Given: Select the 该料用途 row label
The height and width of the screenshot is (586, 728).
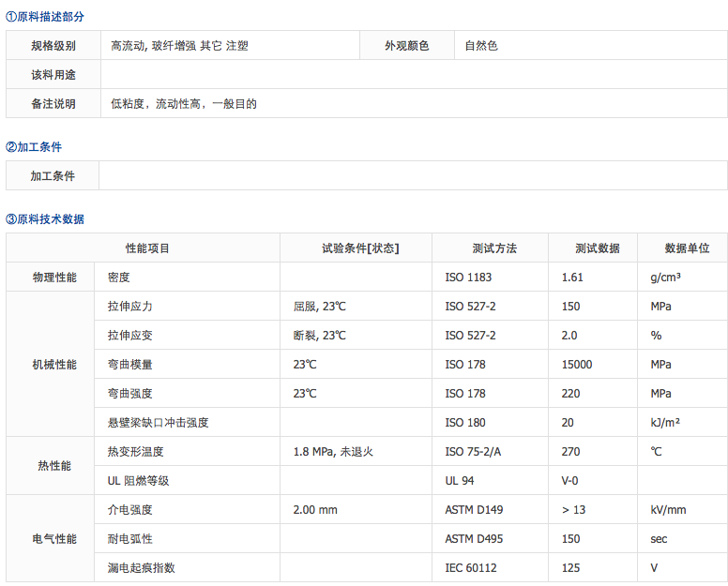Looking at the screenshot, I should 53,75.
